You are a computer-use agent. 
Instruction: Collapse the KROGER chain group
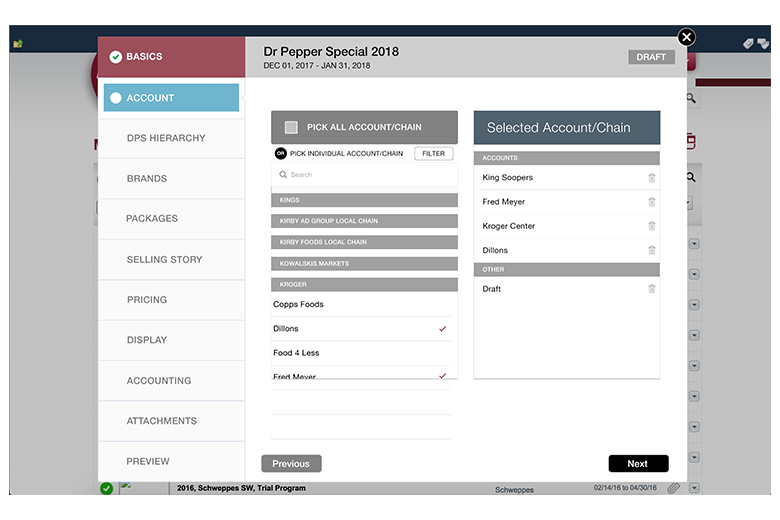click(364, 285)
